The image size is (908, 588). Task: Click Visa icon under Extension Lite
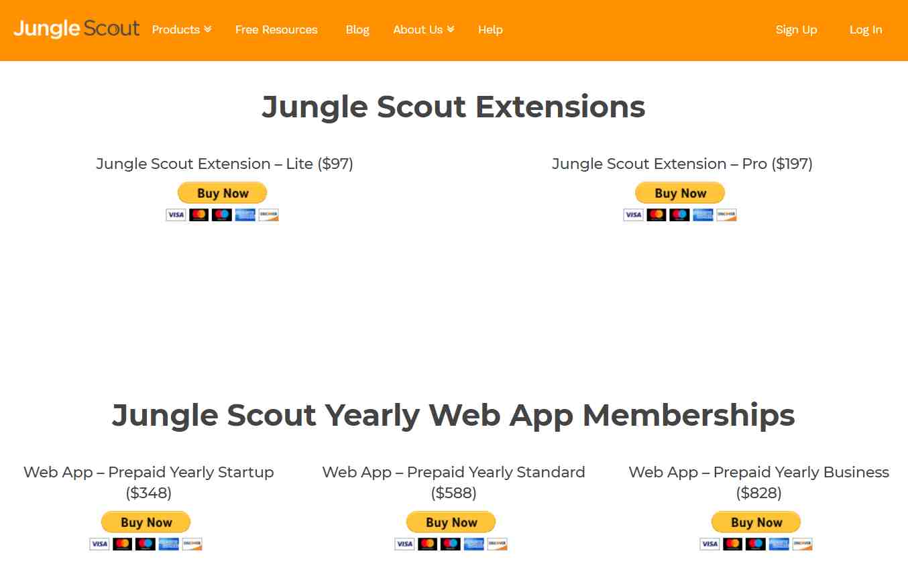click(176, 215)
